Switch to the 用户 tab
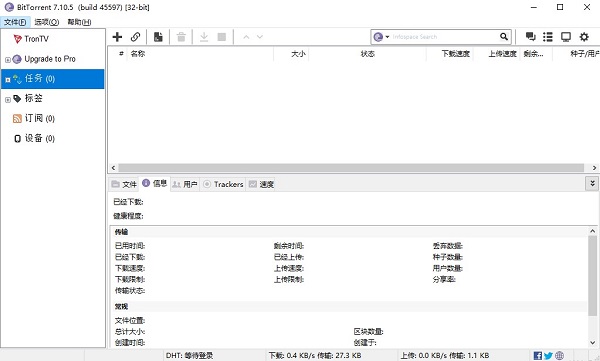Screen dimensions: 600x361 coord(185,185)
